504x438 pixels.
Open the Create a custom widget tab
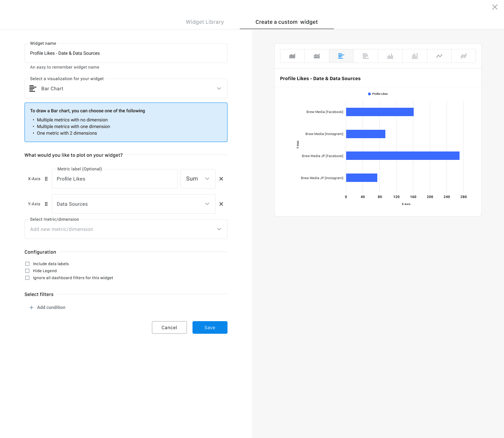(x=287, y=22)
